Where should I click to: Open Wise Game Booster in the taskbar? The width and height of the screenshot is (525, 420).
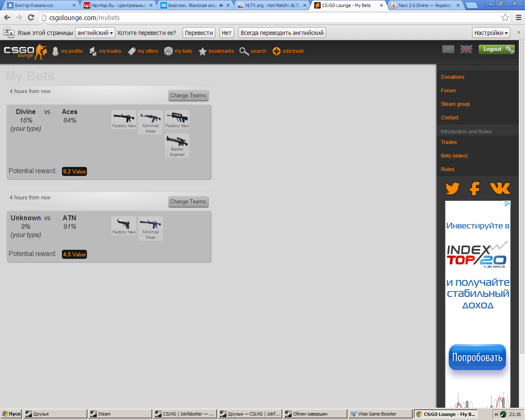380,414
